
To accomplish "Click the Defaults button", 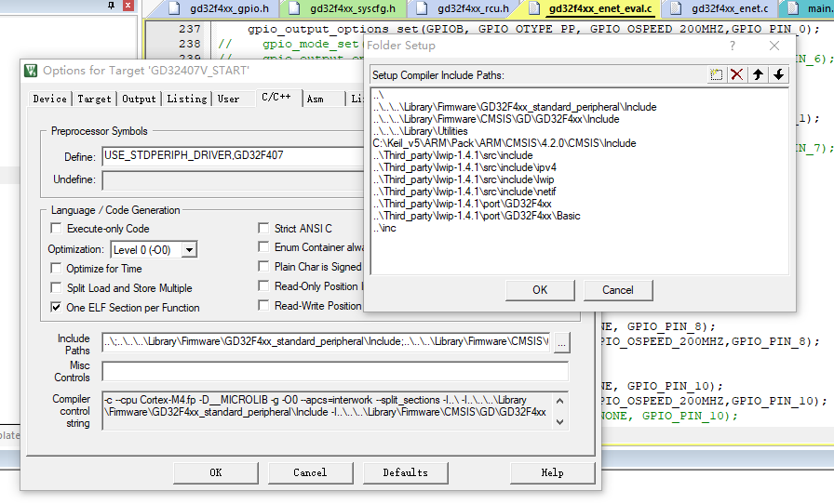I will 405,472.
